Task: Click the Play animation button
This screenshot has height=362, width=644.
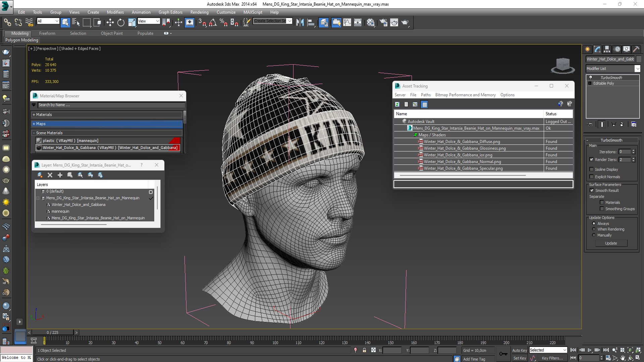Action: point(589,350)
